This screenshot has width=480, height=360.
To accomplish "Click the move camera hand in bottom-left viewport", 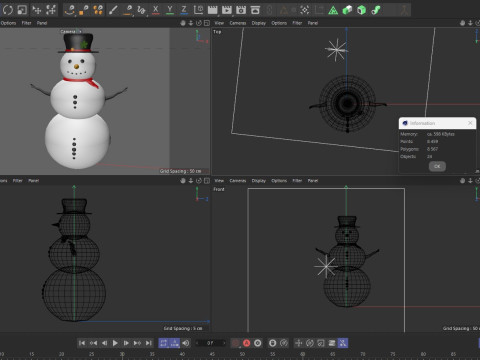I will [183, 181].
